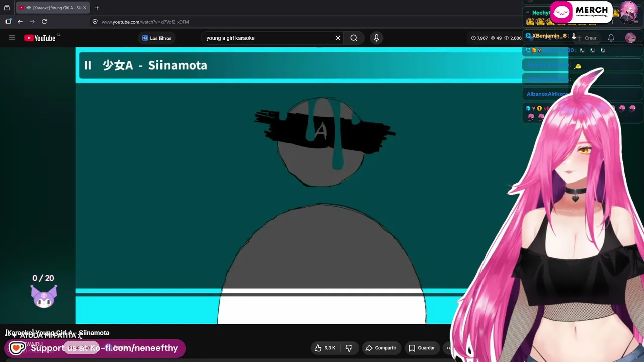Open YouTube notifications bell
The height and width of the screenshot is (362, 644).
(x=611, y=38)
